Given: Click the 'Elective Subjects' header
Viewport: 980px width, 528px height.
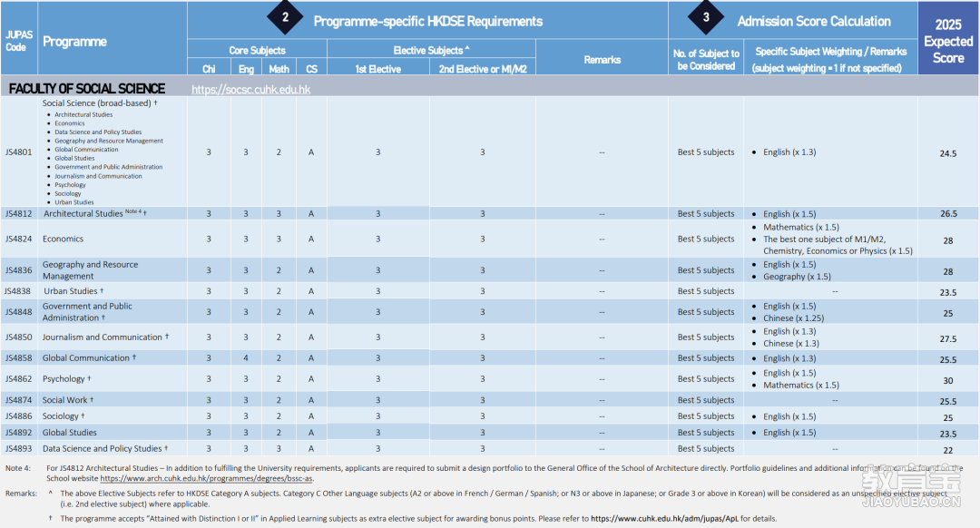Looking at the screenshot, I should [x=431, y=50].
